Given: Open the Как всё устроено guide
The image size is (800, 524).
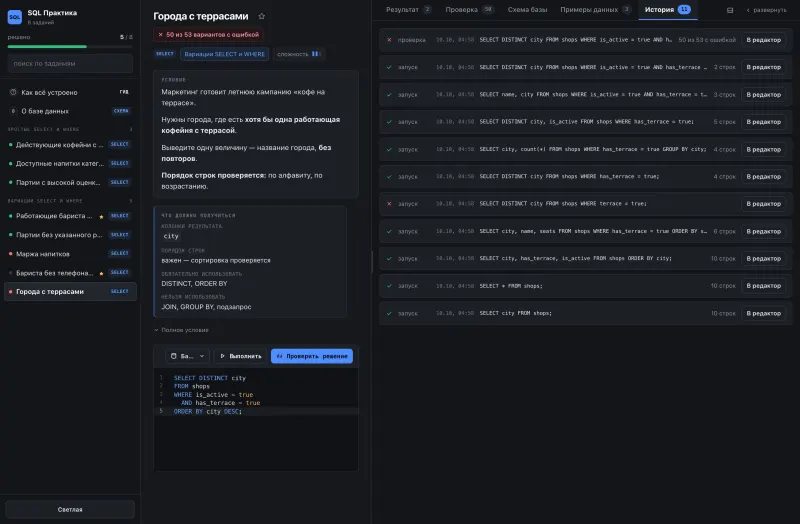Looking at the screenshot, I should click(70, 92).
